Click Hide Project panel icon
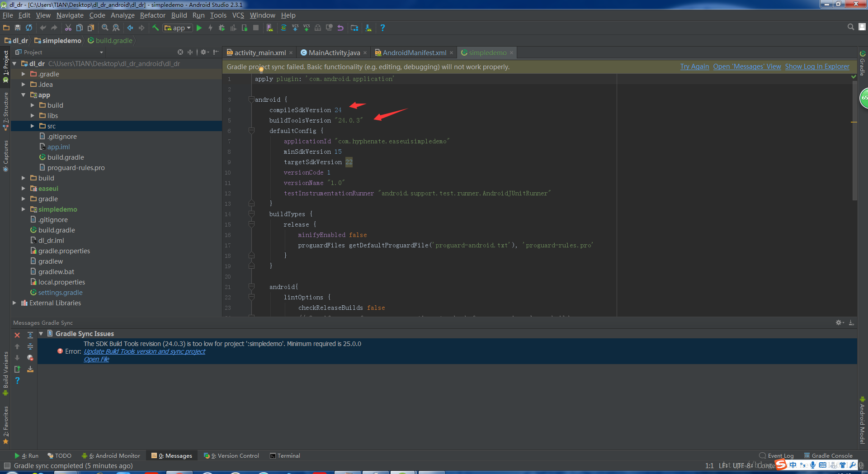The height and width of the screenshot is (474, 868). click(216, 52)
